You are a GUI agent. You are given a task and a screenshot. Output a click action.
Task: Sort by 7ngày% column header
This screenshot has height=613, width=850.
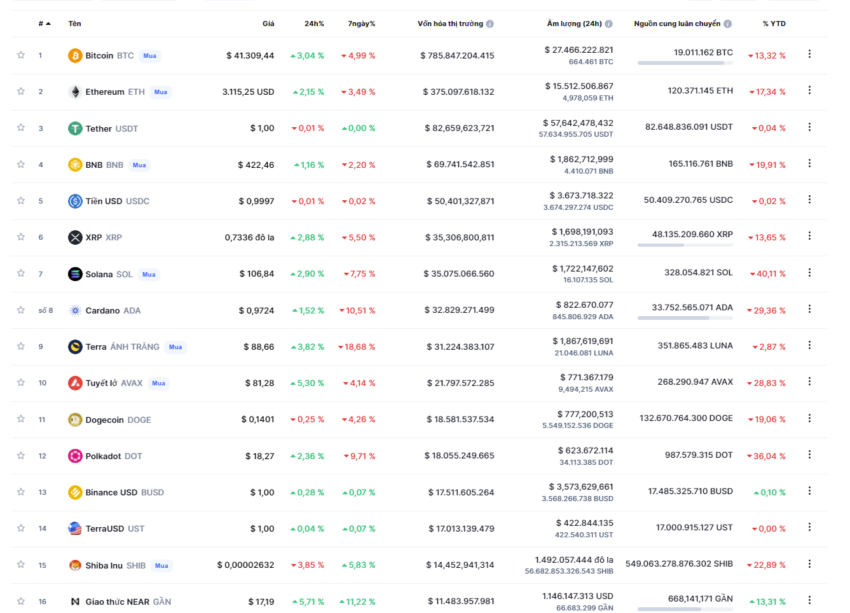(x=362, y=24)
